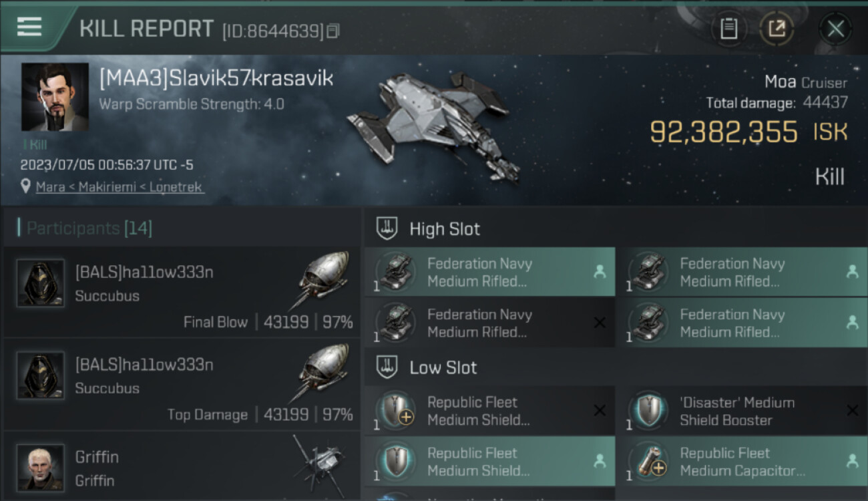Viewport: 868px width, 501px height.
Task: Open the Griffin pilot entry
Action: pos(182,468)
